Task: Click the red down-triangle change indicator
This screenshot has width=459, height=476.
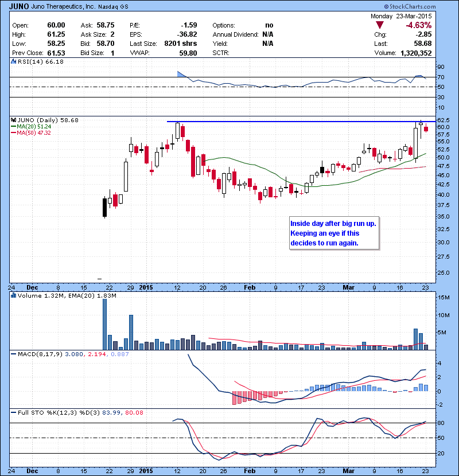Action: click(x=380, y=25)
